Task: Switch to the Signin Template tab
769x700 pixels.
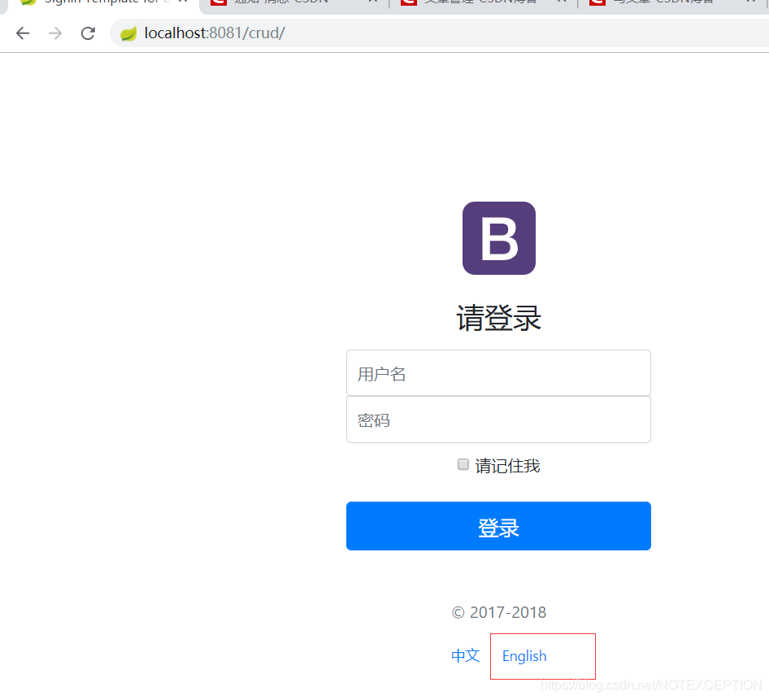Action: click(x=101, y=3)
